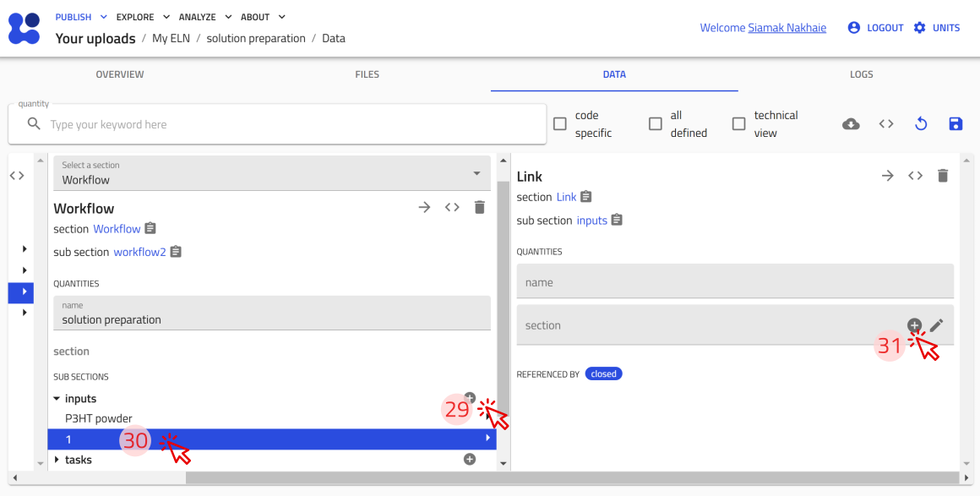Viewport: 980px width, 496px height.
Task: Open the ABOUT menu
Action: tap(263, 17)
